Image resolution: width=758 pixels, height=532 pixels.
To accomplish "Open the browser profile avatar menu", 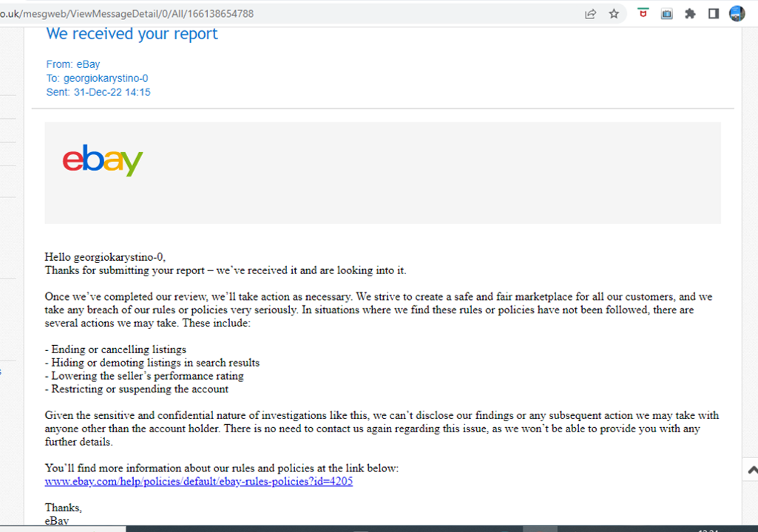I will (737, 13).
